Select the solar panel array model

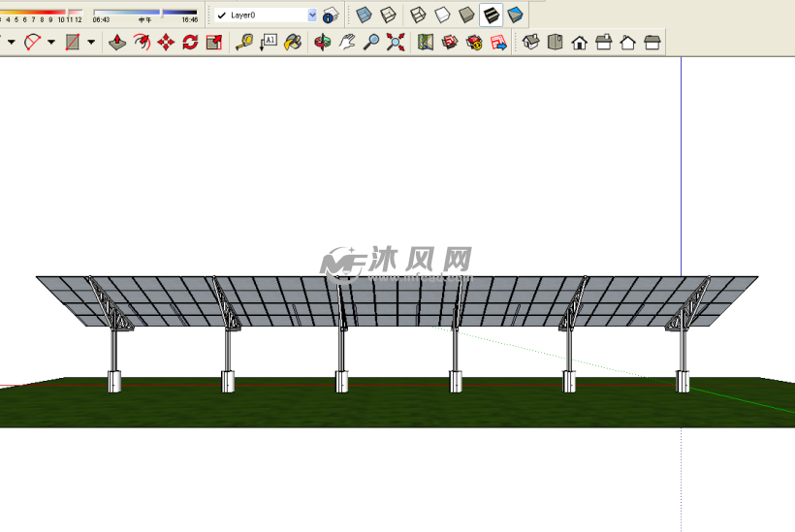pos(397,301)
